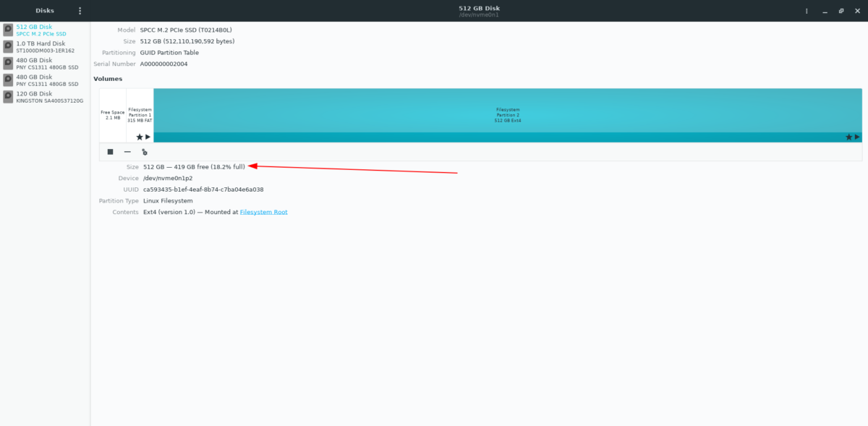
Task: Select the Free Space 2.1 MB volume
Action: 113,115
